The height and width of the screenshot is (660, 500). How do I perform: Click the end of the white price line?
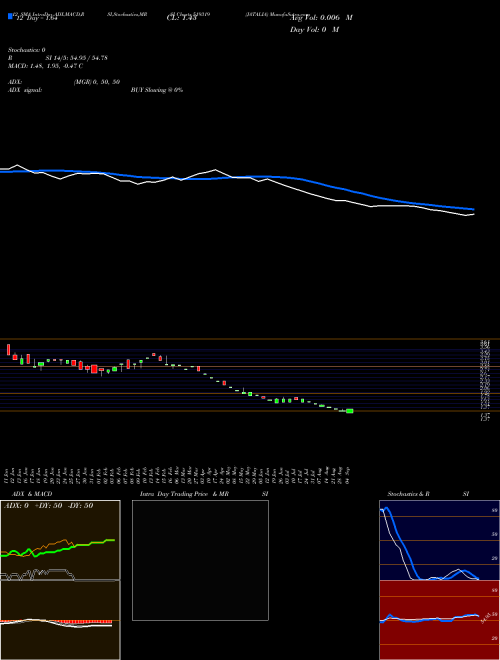[473, 214]
